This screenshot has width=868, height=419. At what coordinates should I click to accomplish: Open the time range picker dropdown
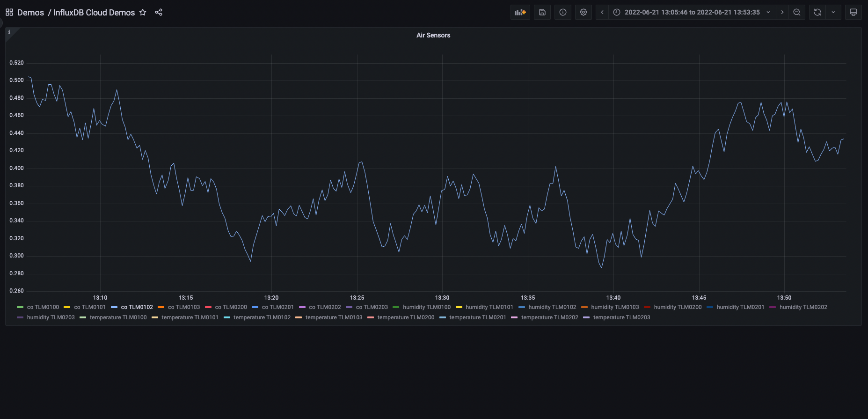click(x=692, y=13)
